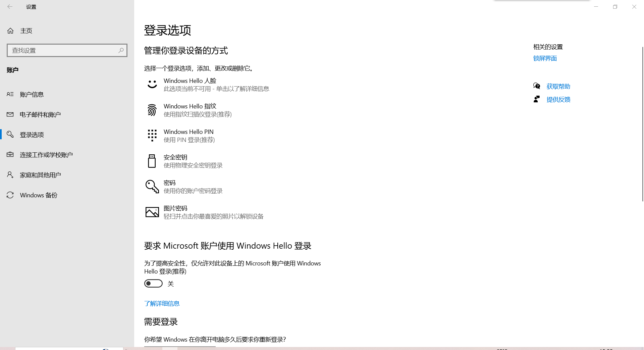This screenshot has width=644, height=350.
Task: Click the search magnifier icon in 查找设置 box
Action: pyautogui.click(x=121, y=50)
